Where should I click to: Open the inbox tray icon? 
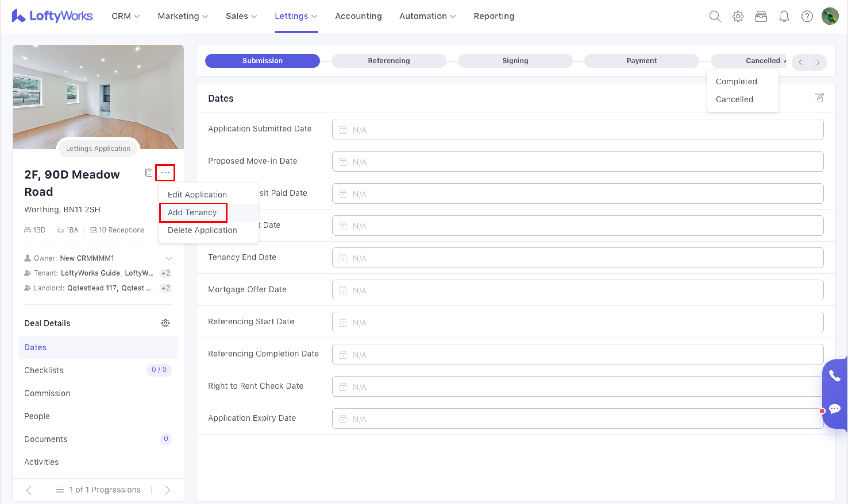pyautogui.click(x=761, y=16)
